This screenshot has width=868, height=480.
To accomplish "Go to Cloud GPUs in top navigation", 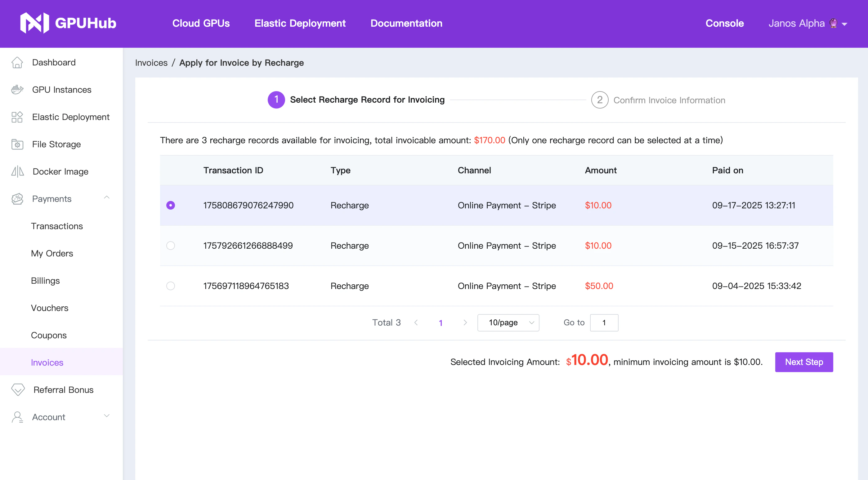I will [201, 23].
